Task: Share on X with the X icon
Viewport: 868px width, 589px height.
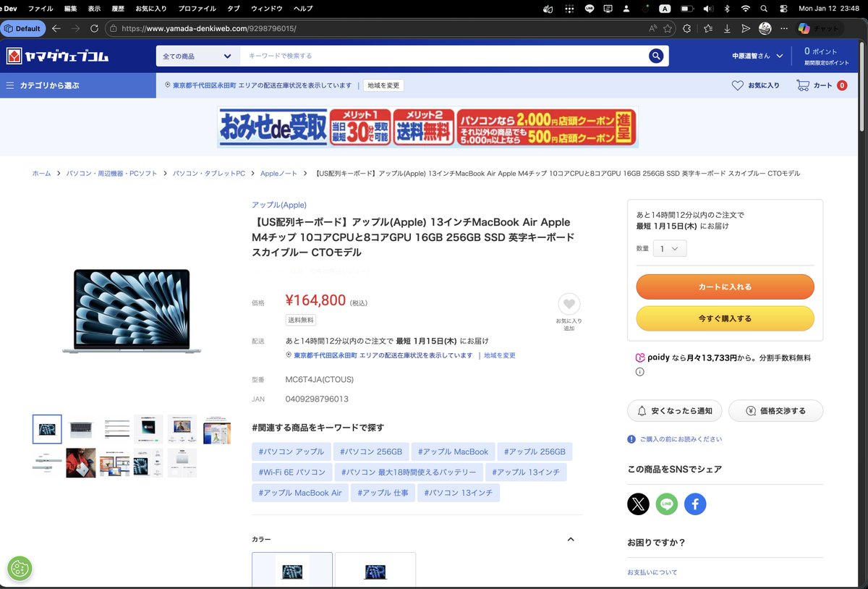Action: pos(638,504)
